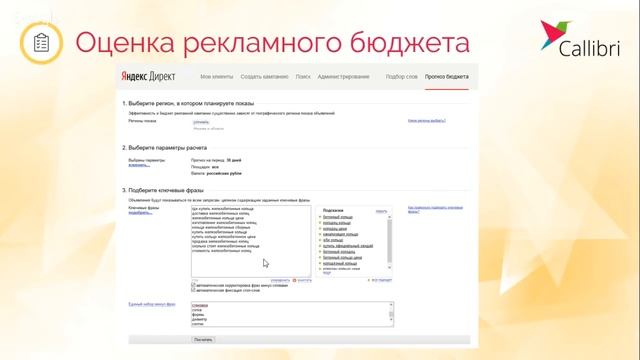
Task: Click the все подсказки link
Action: point(382,280)
